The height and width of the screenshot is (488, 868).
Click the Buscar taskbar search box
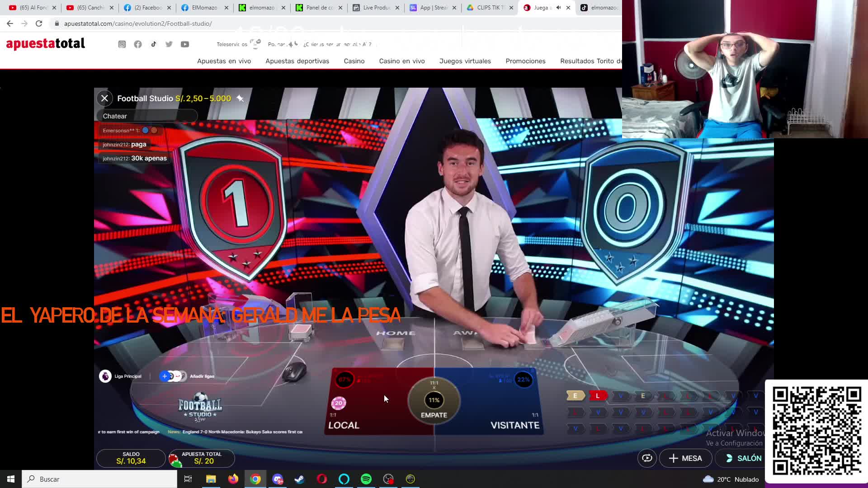[99, 479]
